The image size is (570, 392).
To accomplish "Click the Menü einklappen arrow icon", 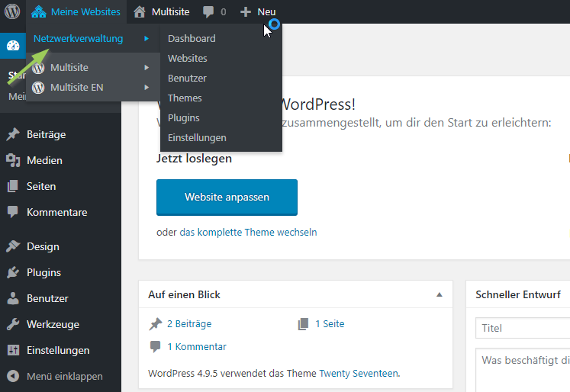I will point(13,376).
